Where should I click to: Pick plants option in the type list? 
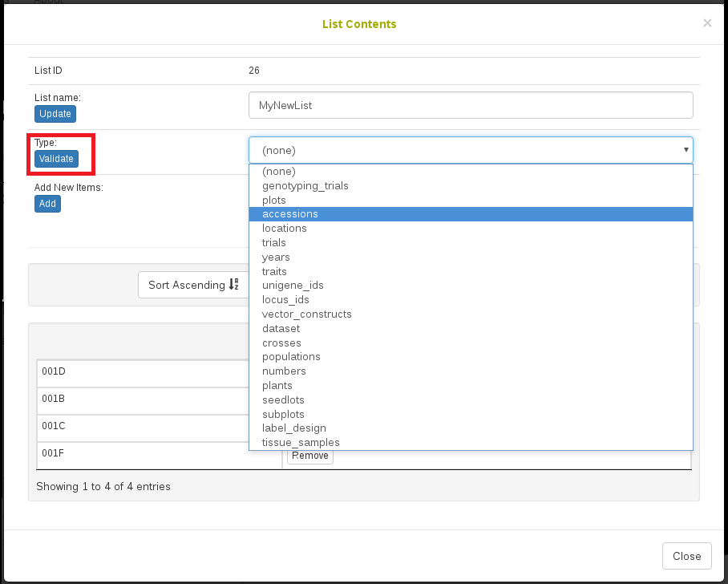point(471,386)
